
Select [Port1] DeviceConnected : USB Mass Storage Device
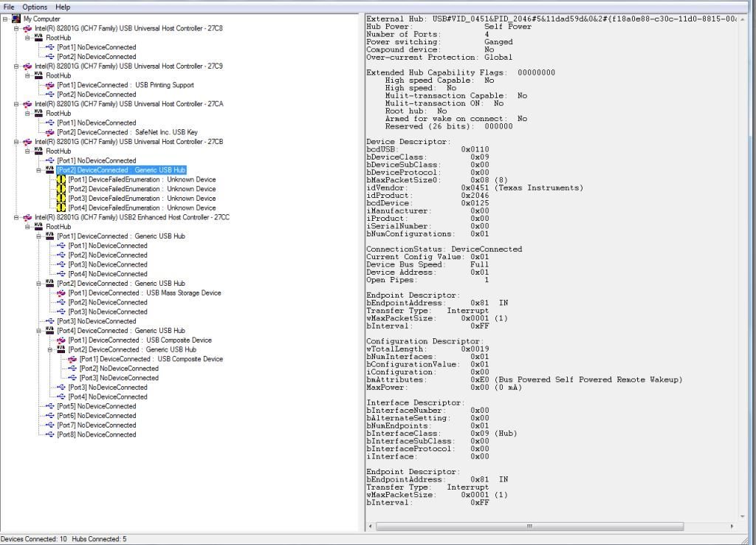[x=145, y=292]
